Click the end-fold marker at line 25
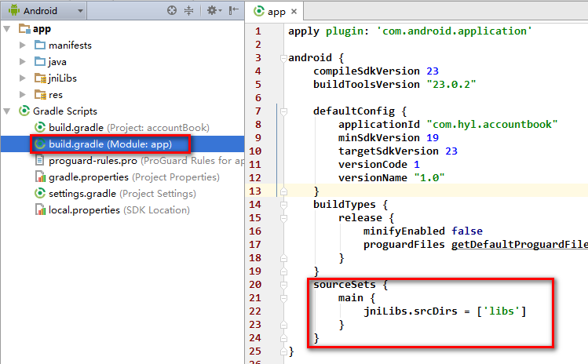588x364 pixels. coord(283,351)
